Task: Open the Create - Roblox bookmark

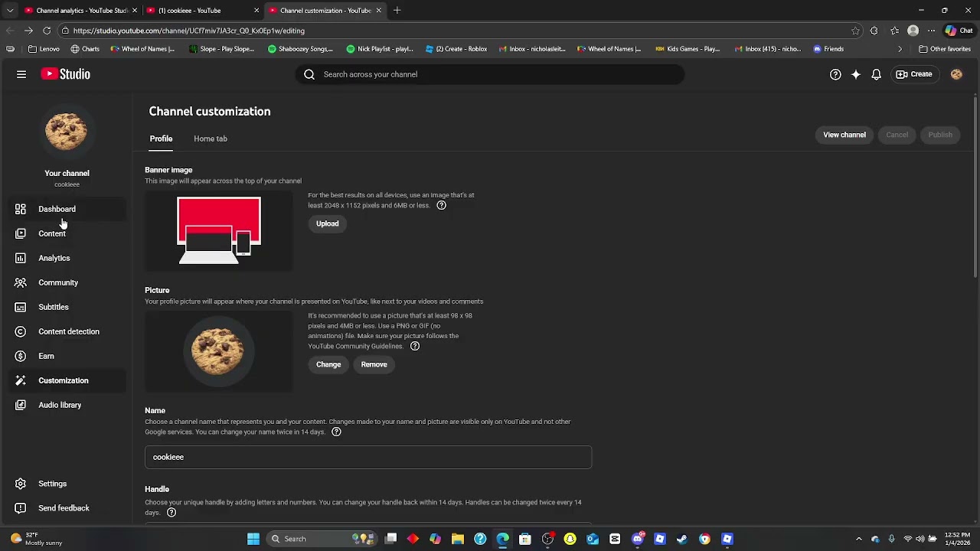Action: [x=456, y=49]
